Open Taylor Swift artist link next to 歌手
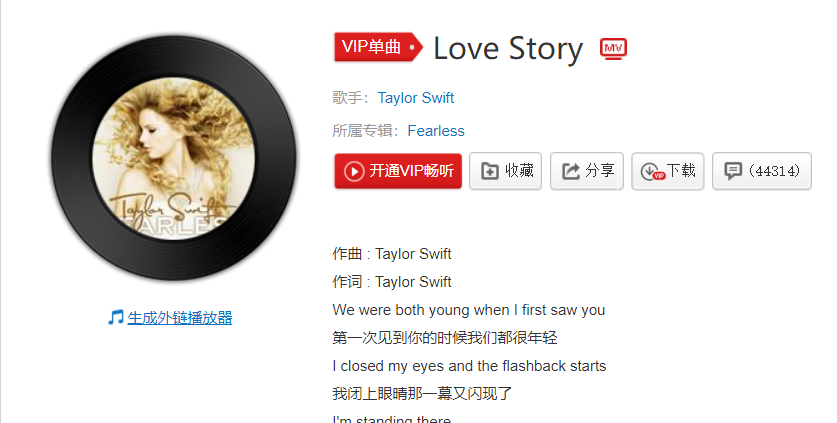 tap(415, 98)
